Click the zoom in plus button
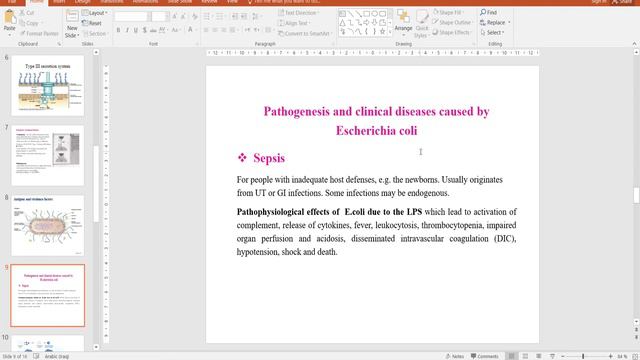Screen dimensions: 640x360 (610, 356)
